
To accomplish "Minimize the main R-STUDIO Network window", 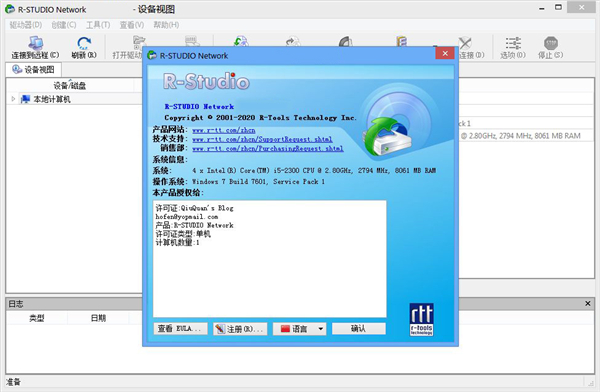I will pyautogui.click(x=542, y=8).
